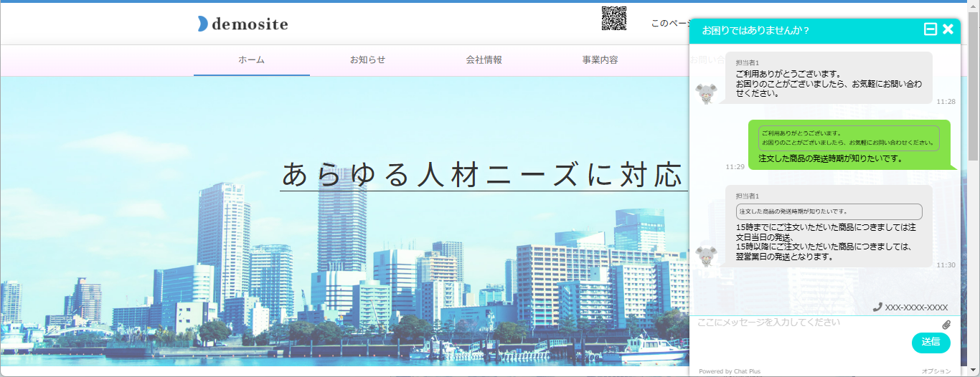This screenshot has height=377, width=980.
Task: Click the timestamp 11:30
Action: (x=946, y=265)
